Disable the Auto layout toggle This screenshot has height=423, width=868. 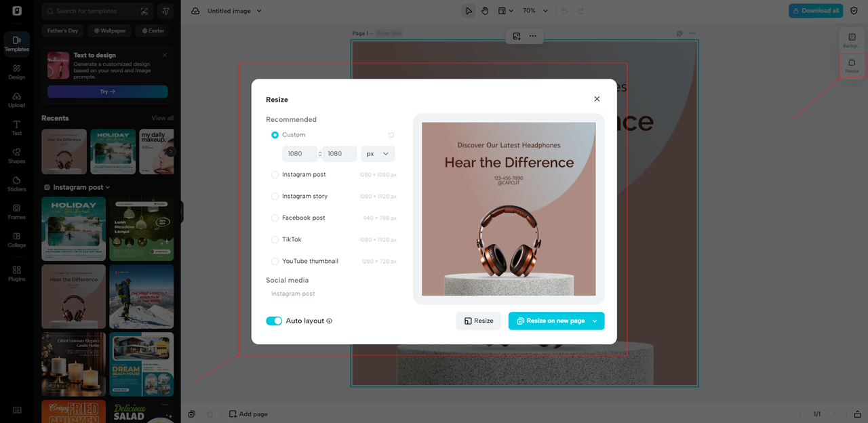coord(274,321)
